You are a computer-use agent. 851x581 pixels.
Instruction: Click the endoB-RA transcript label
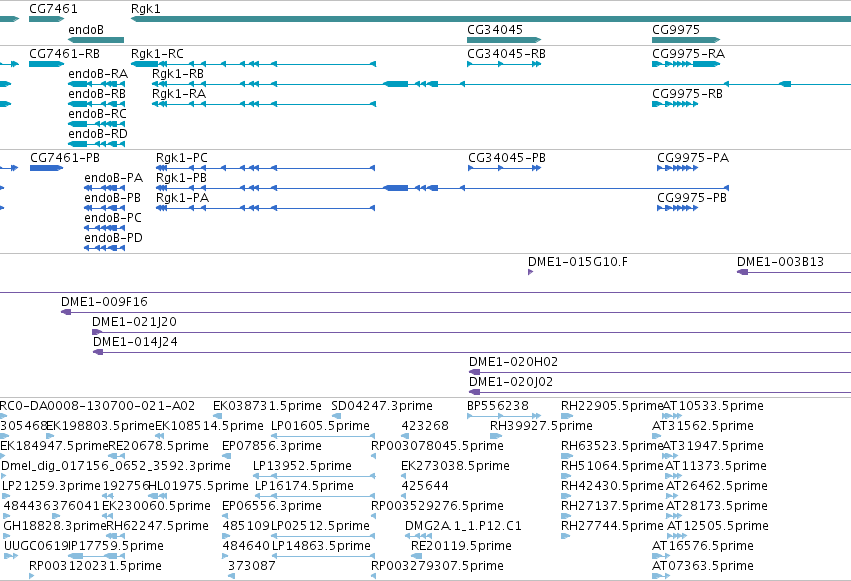point(98,74)
